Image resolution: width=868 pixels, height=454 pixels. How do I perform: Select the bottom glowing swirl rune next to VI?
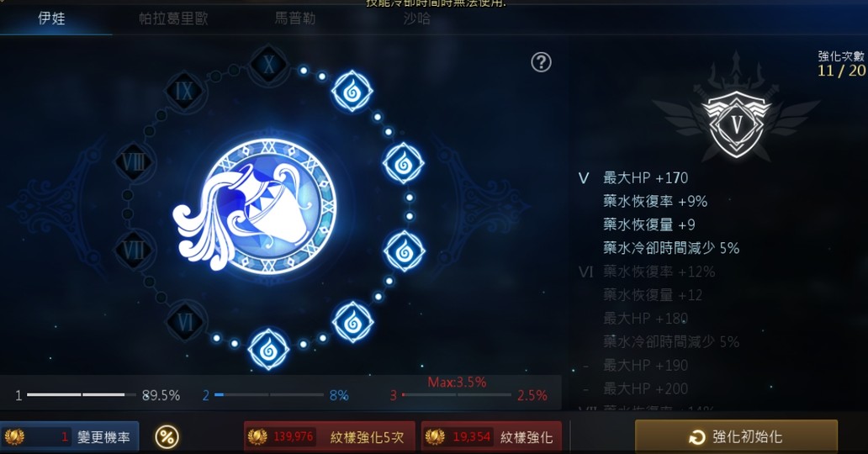(x=268, y=350)
